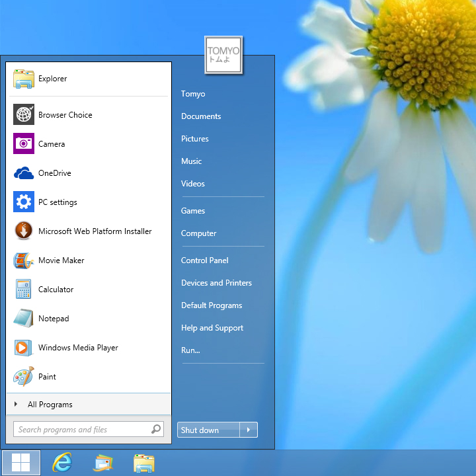Open Control Panel from the right pane
This screenshot has height=476, width=476.
tap(204, 260)
